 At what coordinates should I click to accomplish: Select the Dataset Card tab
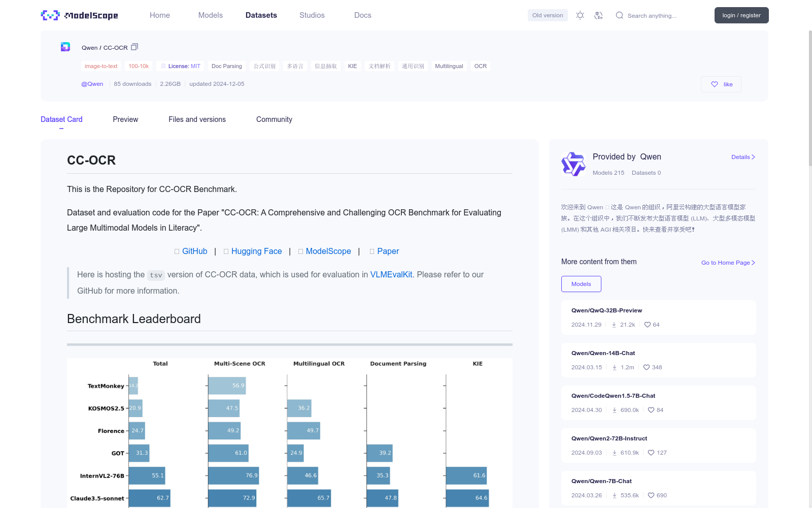click(x=61, y=119)
